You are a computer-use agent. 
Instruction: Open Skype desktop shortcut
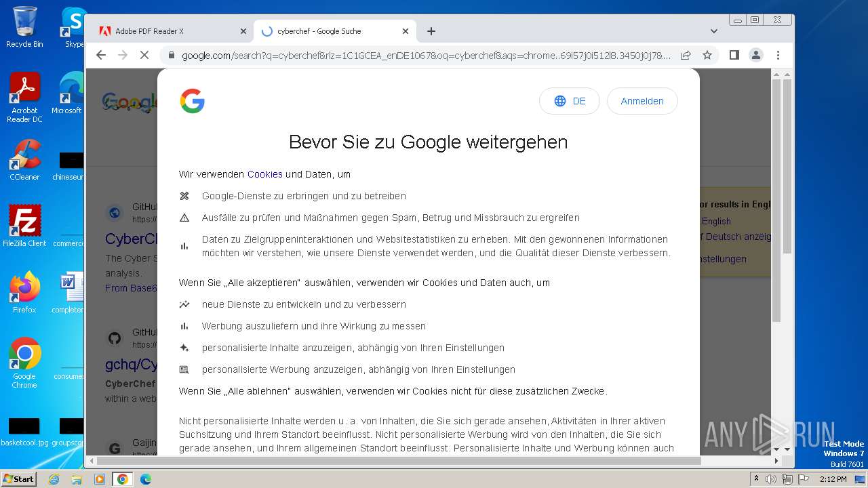73,27
